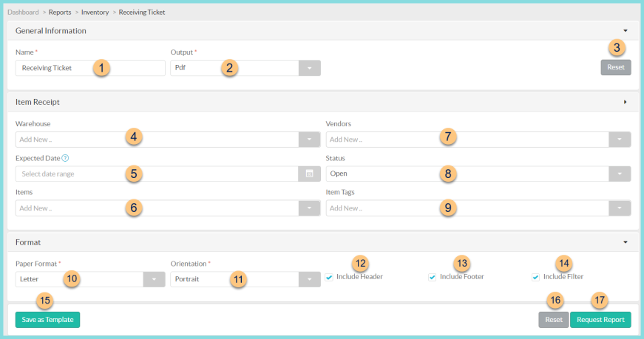Click the Expected Date help icon
This screenshot has height=339, width=644.
click(x=65, y=158)
